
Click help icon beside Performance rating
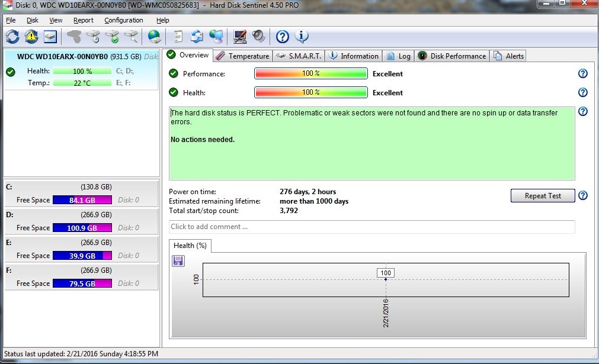(x=582, y=73)
